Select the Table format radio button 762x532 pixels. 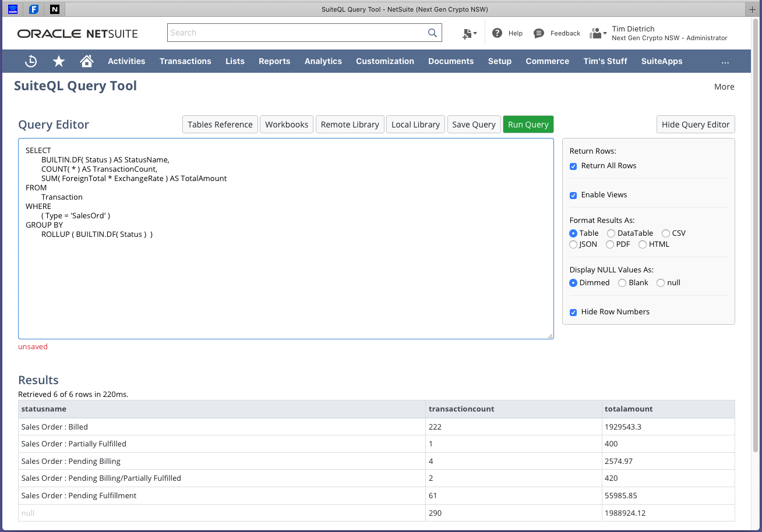[573, 233]
